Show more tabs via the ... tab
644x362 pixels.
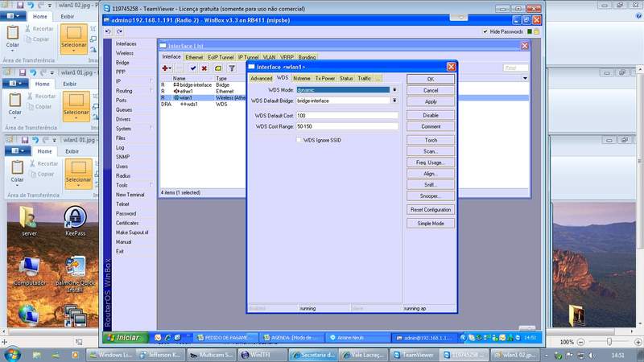point(378,78)
